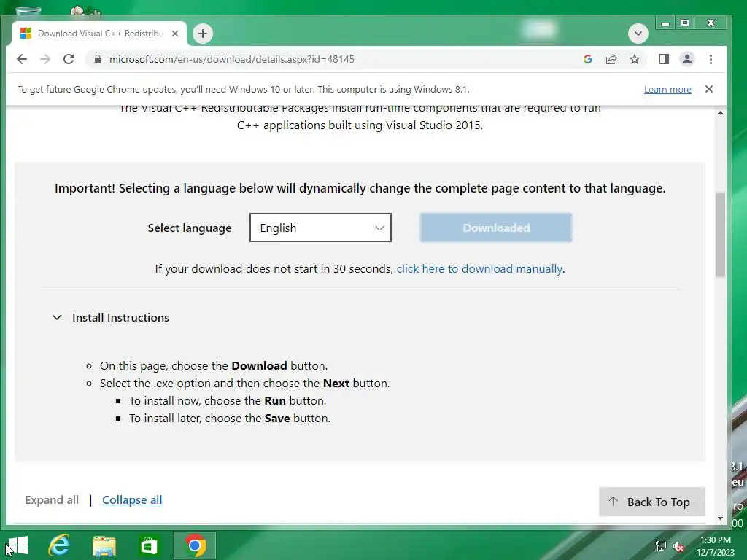This screenshot has width=747, height=560.
Task: Click the Chrome taskbar icon
Action: click(195, 545)
